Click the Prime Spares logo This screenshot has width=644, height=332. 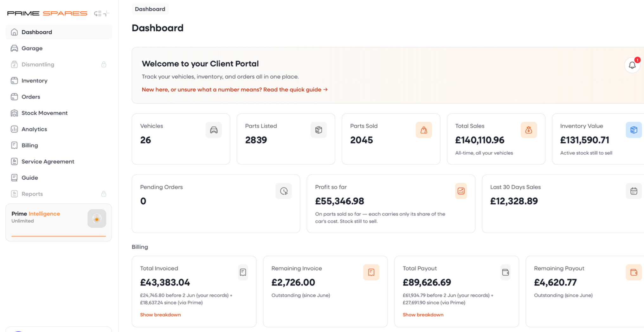(47, 13)
